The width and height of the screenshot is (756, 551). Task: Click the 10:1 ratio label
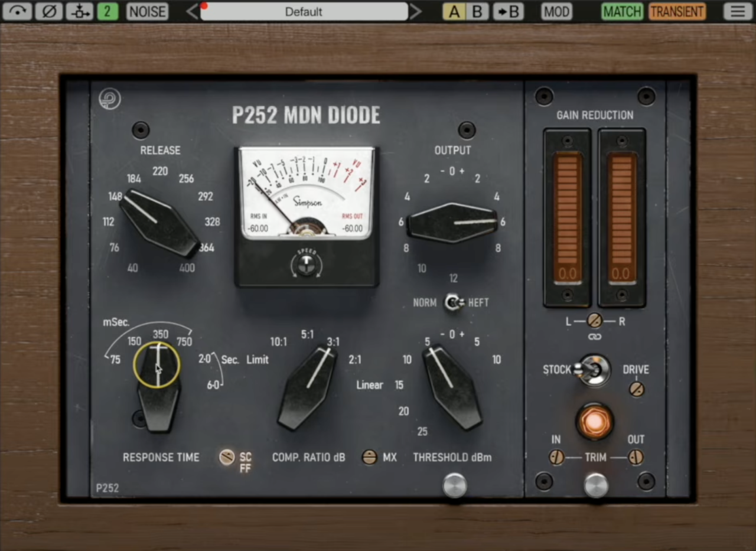[278, 342]
